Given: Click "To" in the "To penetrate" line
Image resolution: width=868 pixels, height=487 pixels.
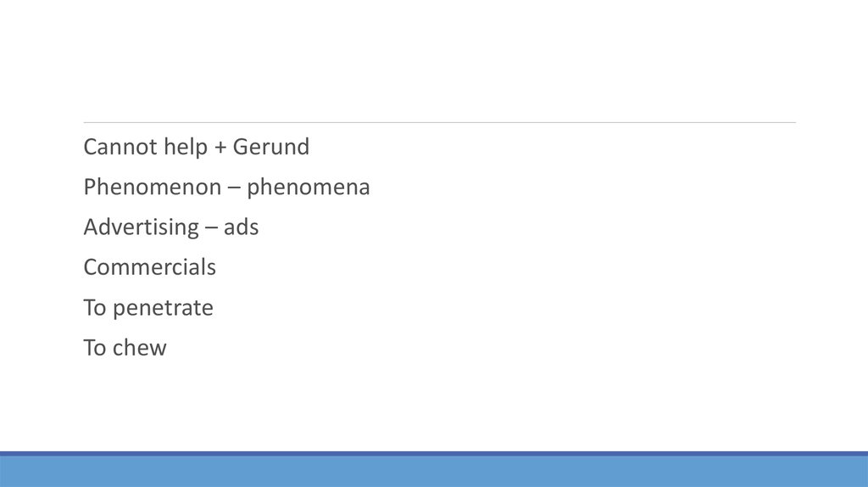Looking at the screenshot, I should click(94, 308).
